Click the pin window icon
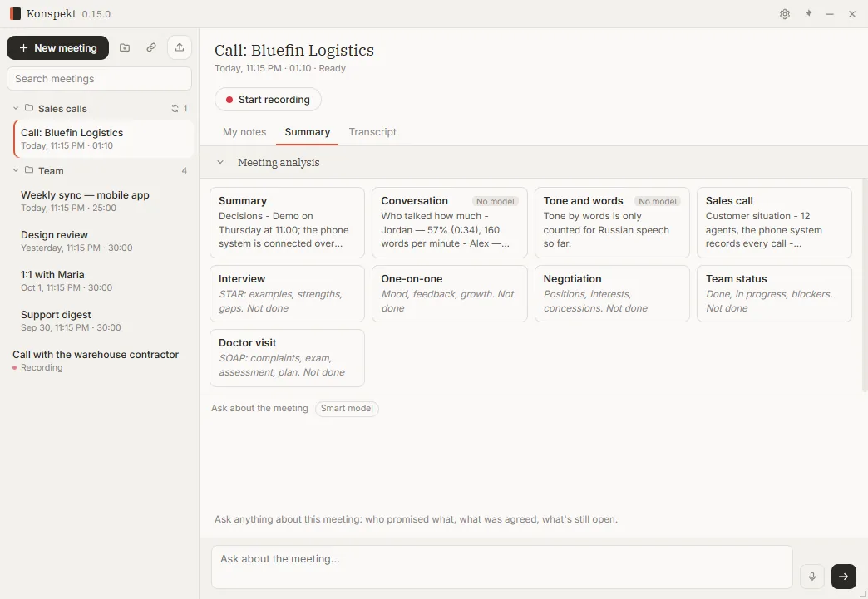The height and width of the screenshot is (599, 868). click(808, 14)
